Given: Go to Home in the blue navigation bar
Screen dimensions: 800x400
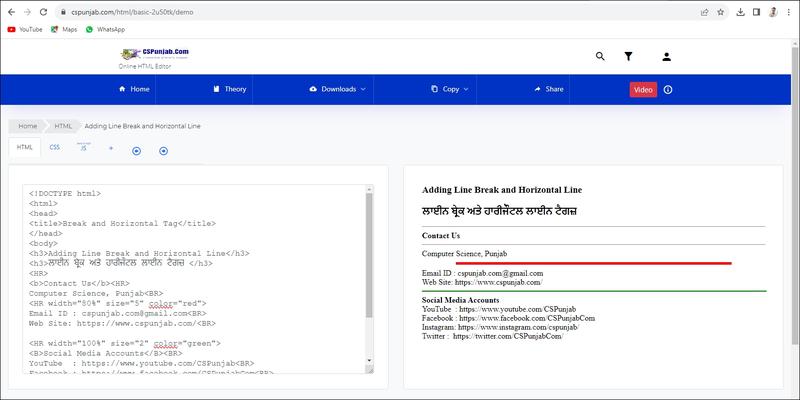Looking at the screenshot, I should coord(134,89).
